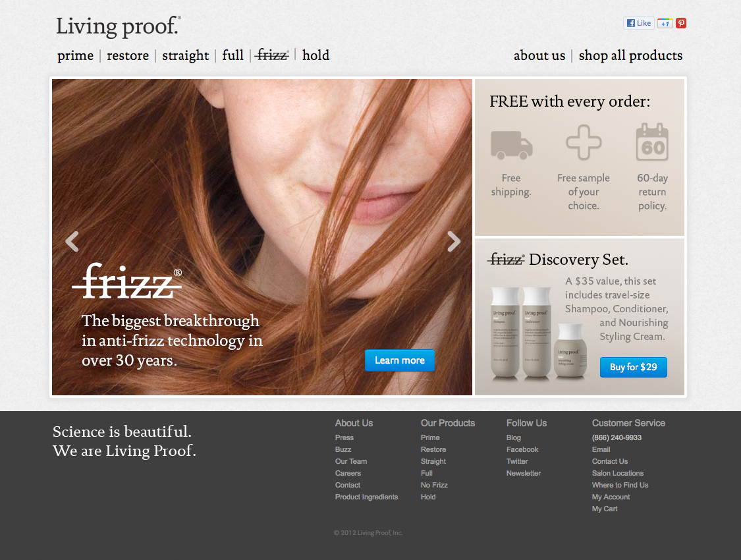The height and width of the screenshot is (560, 741).
Task: Click the Facebook Like button
Action: [639, 23]
